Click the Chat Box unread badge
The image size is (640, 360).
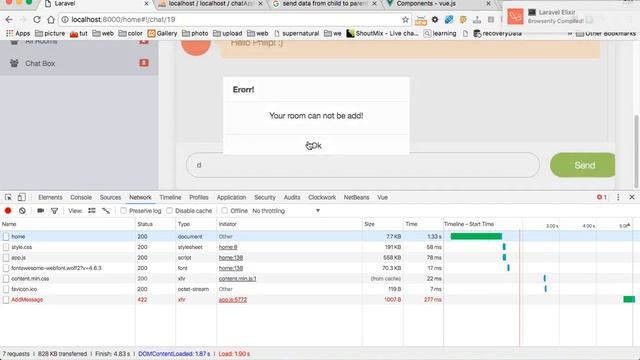[144, 63]
